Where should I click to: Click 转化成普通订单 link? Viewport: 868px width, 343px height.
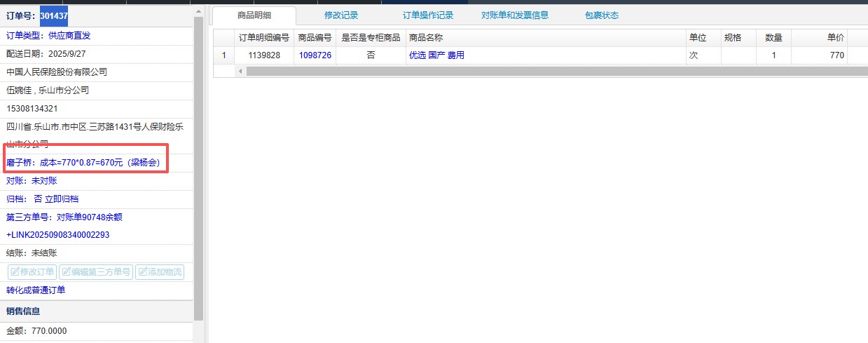click(x=36, y=290)
